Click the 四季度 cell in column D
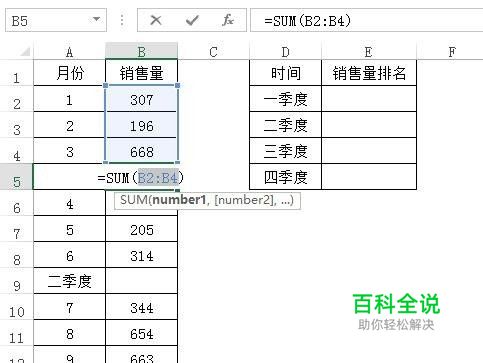The height and width of the screenshot is (363, 483). 285,177
